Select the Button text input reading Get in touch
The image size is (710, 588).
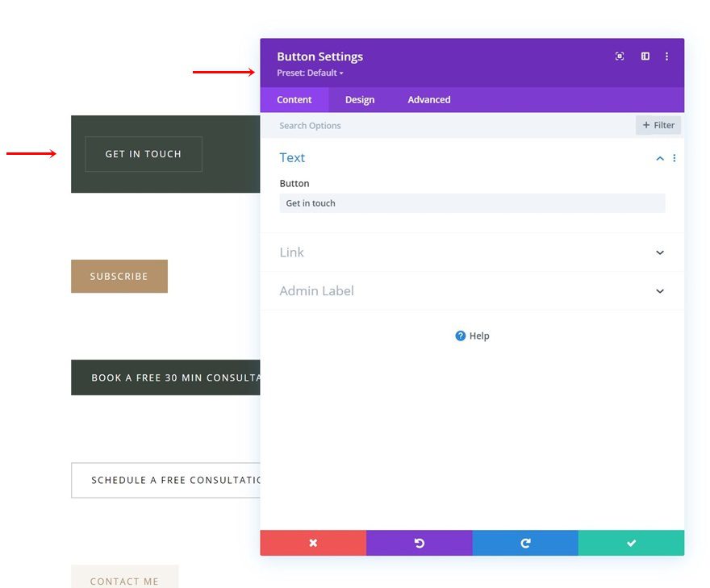472,203
